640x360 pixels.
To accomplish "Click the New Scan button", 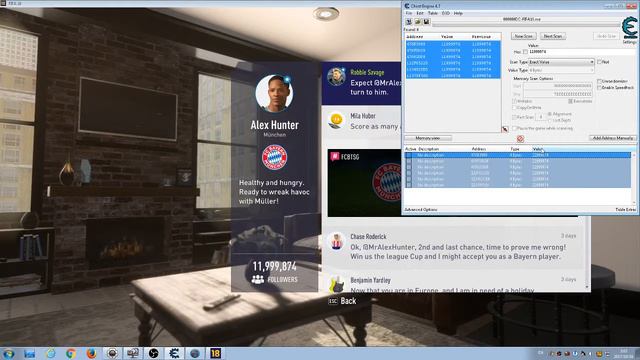I will tap(524, 36).
